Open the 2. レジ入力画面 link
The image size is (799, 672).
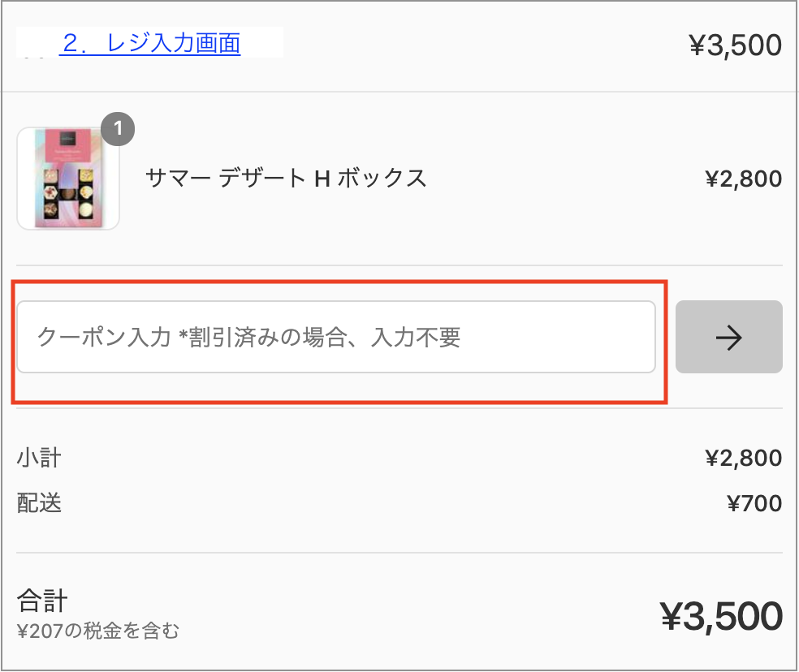pos(151,43)
